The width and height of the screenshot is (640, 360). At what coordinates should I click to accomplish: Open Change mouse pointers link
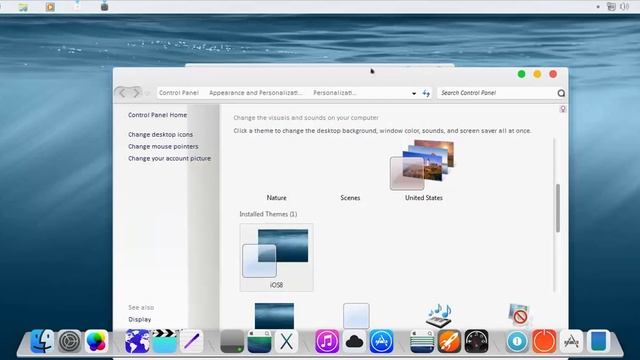163,146
